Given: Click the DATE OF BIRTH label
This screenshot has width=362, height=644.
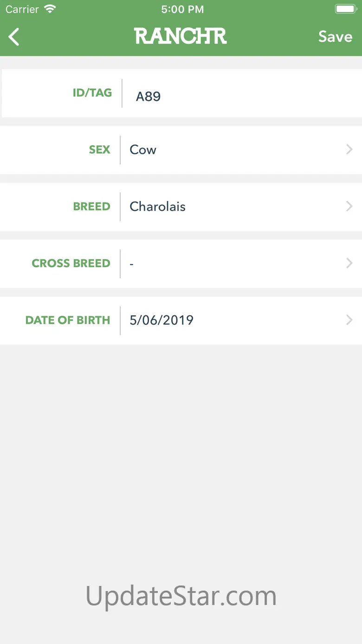Looking at the screenshot, I should (67, 320).
